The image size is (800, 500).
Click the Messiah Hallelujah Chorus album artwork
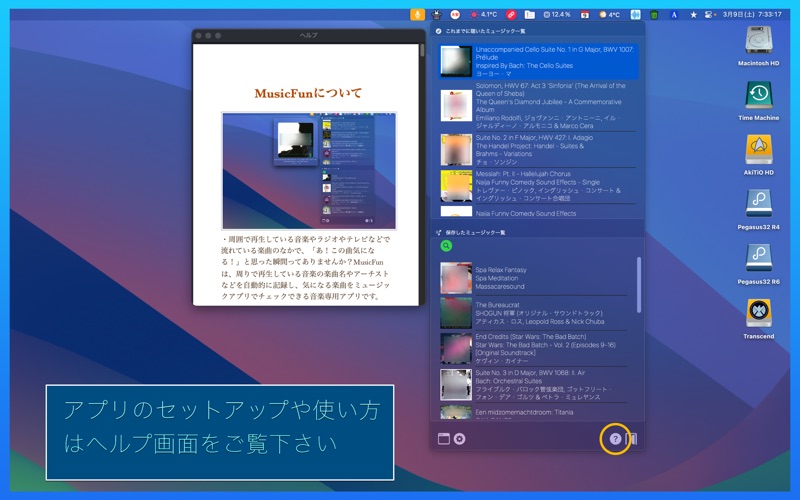pos(456,186)
